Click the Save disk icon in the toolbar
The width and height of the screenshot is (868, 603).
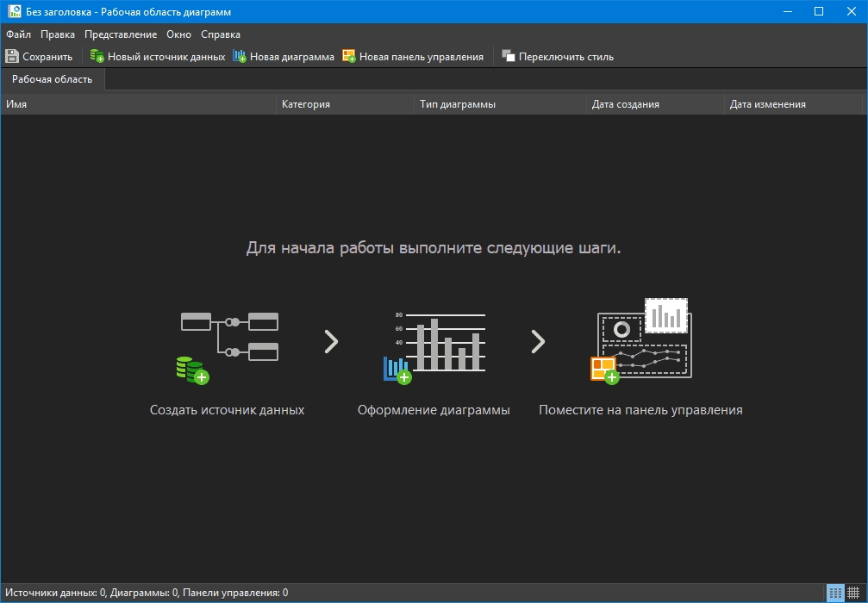coord(11,56)
